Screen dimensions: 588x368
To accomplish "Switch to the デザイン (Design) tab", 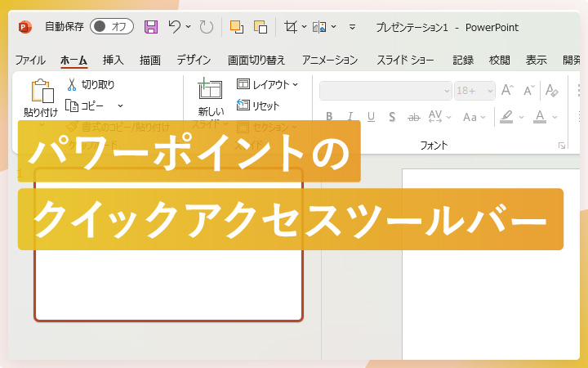I will point(194,60).
